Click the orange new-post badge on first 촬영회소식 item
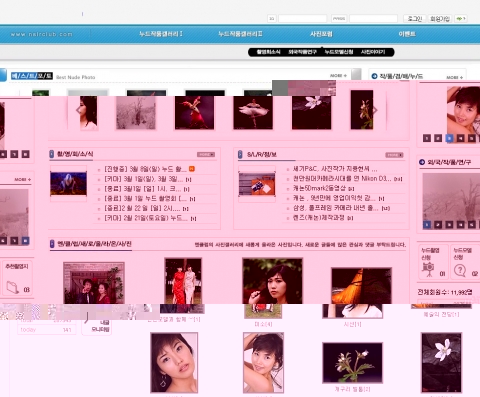This screenshot has height=397, width=480. coord(192,169)
